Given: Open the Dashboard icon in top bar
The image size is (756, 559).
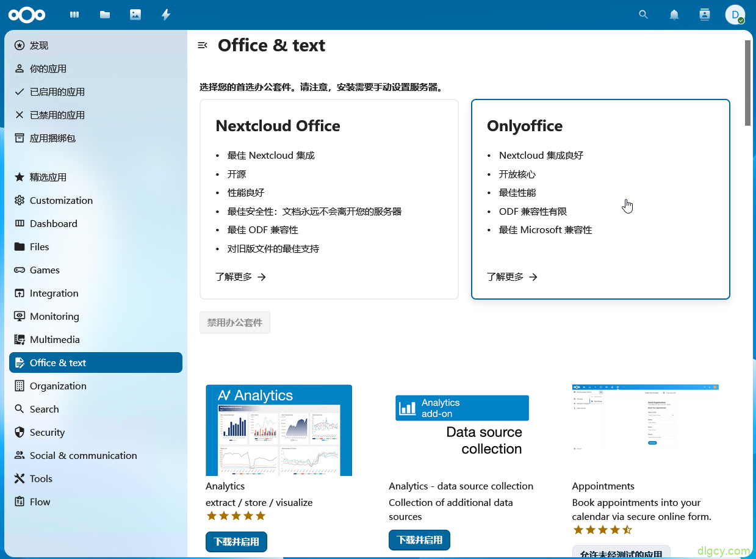Looking at the screenshot, I should (x=74, y=15).
